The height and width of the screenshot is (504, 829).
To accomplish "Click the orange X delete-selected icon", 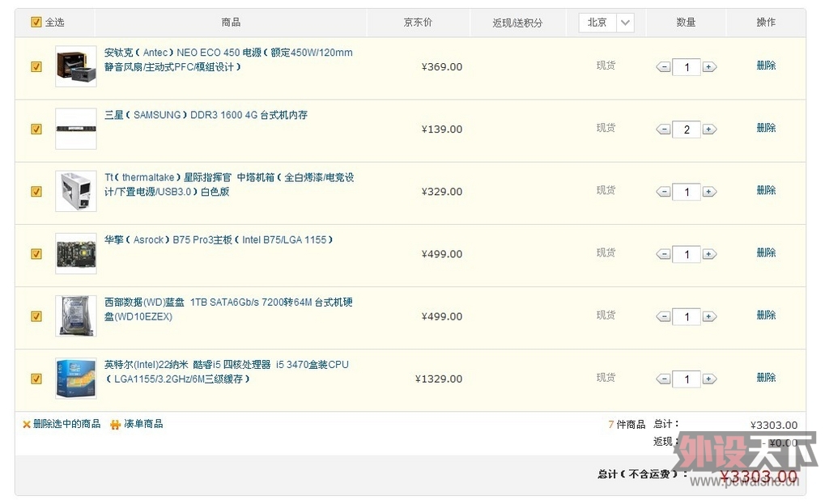I will point(27,424).
